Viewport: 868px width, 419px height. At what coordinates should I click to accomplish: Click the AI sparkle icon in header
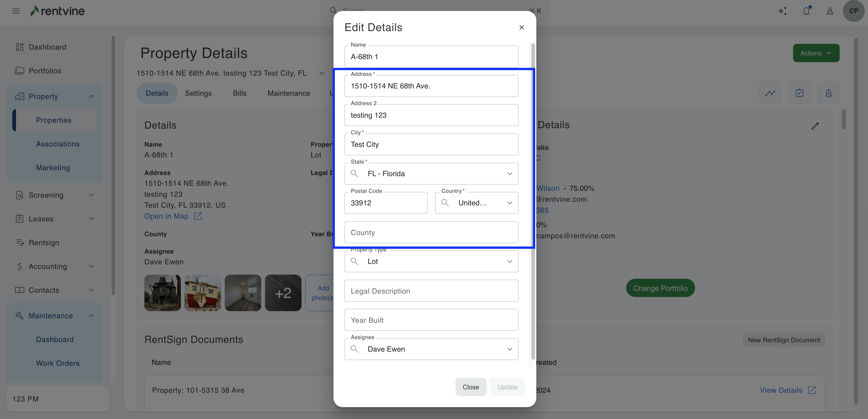pyautogui.click(x=782, y=11)
